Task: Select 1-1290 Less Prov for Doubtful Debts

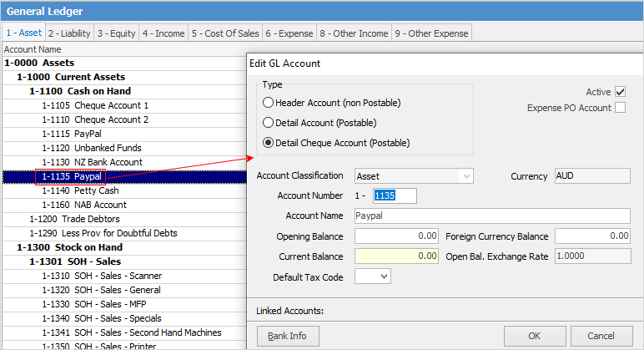Action: click(x=124, y=233)
